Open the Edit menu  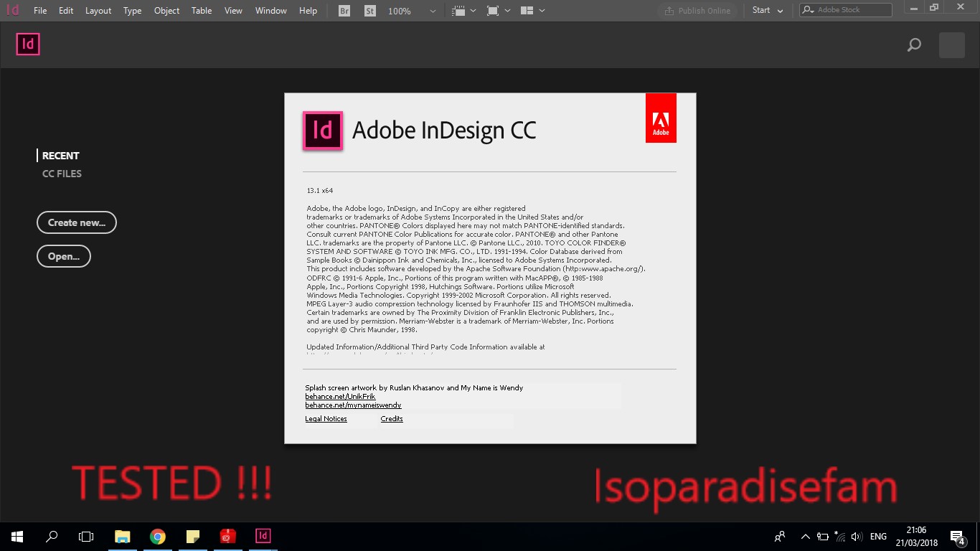click(66, 11)
